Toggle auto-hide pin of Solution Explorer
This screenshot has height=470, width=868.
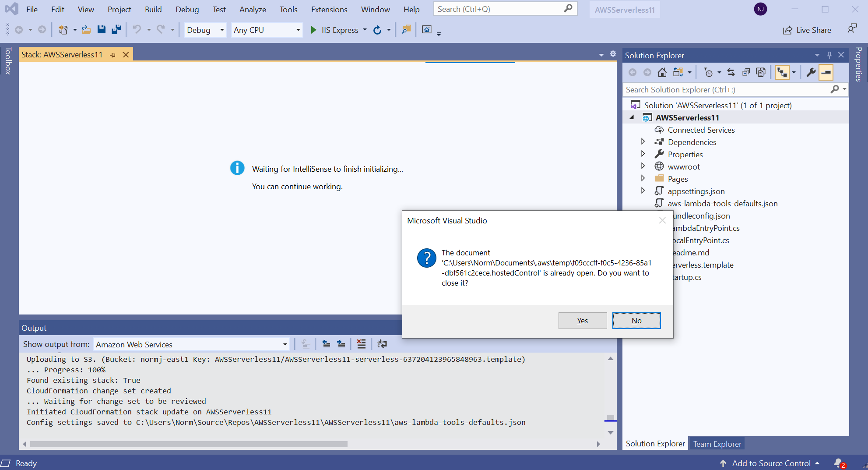[x=829, y=55]
